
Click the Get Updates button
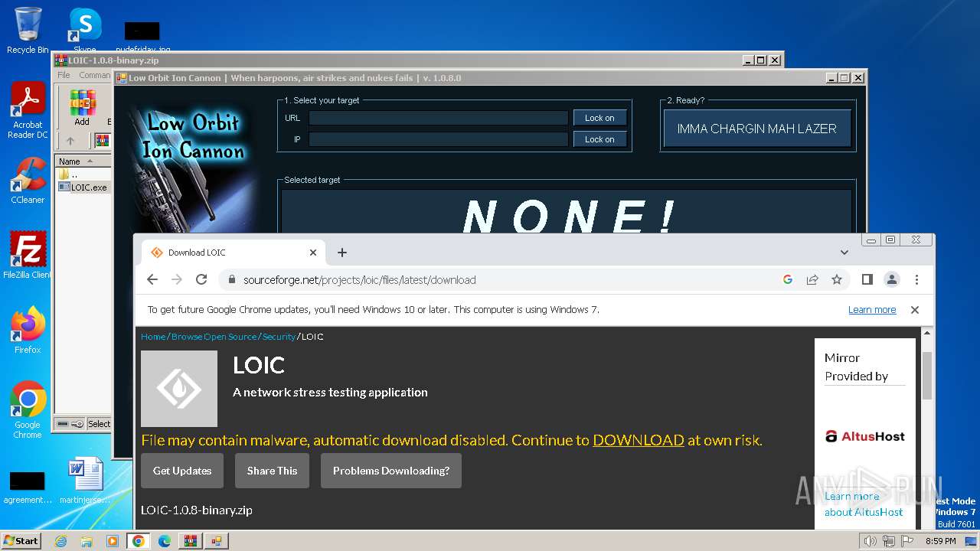(x=182, y=471)
